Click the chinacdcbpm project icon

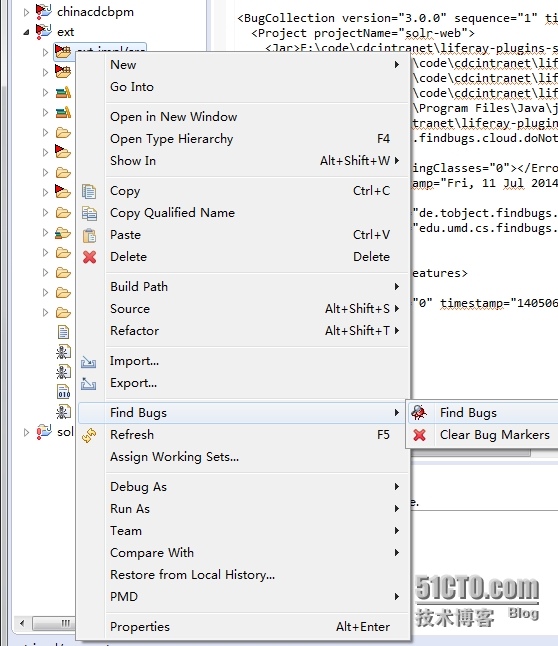tap(43, 11)
